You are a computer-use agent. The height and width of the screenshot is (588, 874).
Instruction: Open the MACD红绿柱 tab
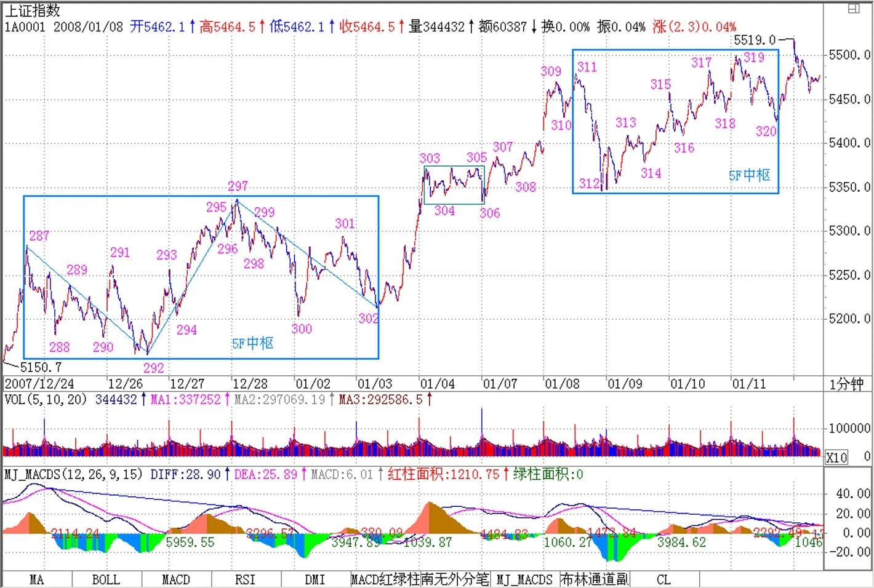click(x=385, y=579)
